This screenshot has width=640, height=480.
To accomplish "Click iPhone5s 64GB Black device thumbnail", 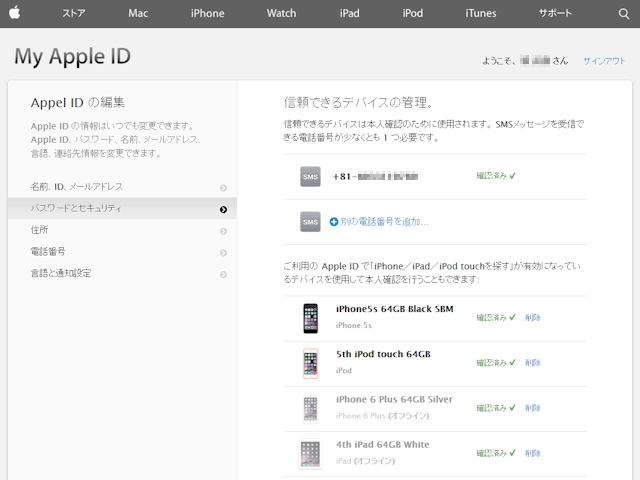I will coord(310,318).
